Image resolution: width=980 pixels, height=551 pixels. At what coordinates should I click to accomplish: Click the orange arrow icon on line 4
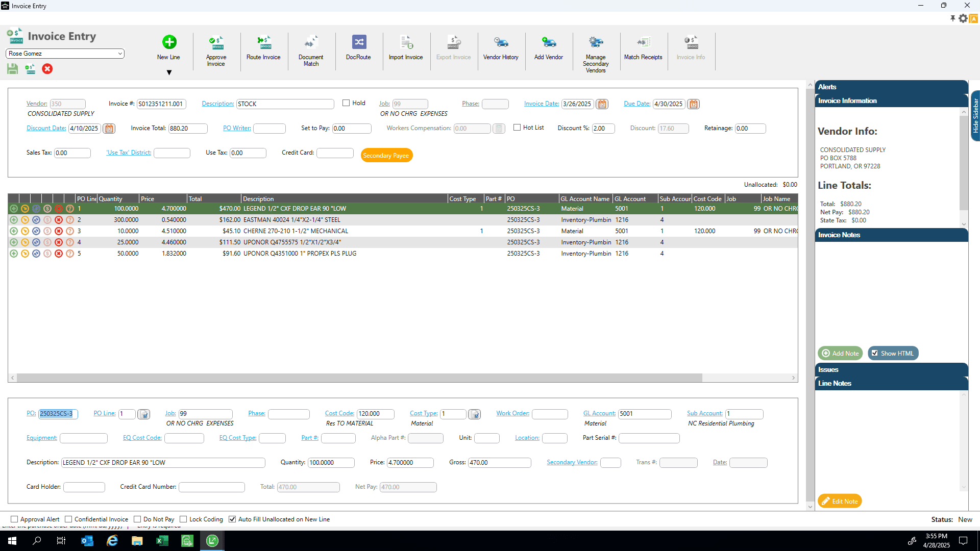point(25,242)
